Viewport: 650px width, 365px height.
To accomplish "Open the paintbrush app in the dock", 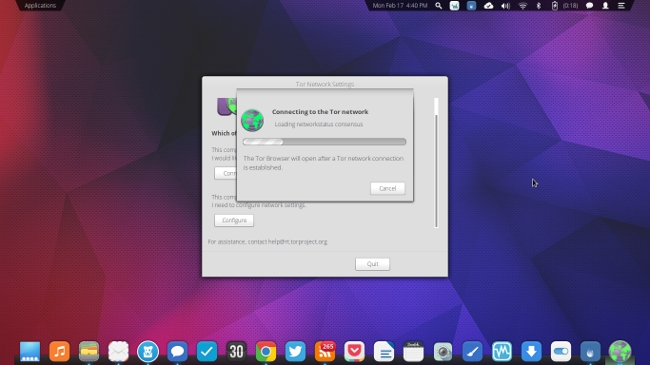I will coord(472,351).
